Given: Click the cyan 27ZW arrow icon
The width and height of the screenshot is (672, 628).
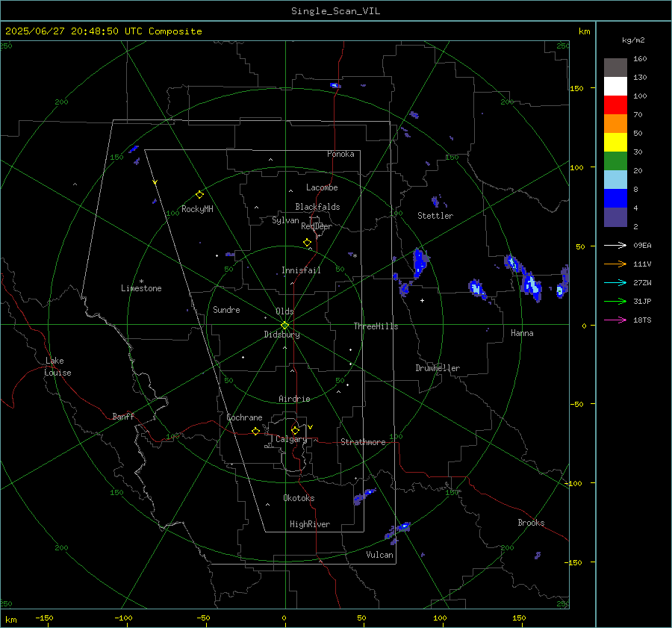Looking at the screenshot, I should (x=615, y=282).
